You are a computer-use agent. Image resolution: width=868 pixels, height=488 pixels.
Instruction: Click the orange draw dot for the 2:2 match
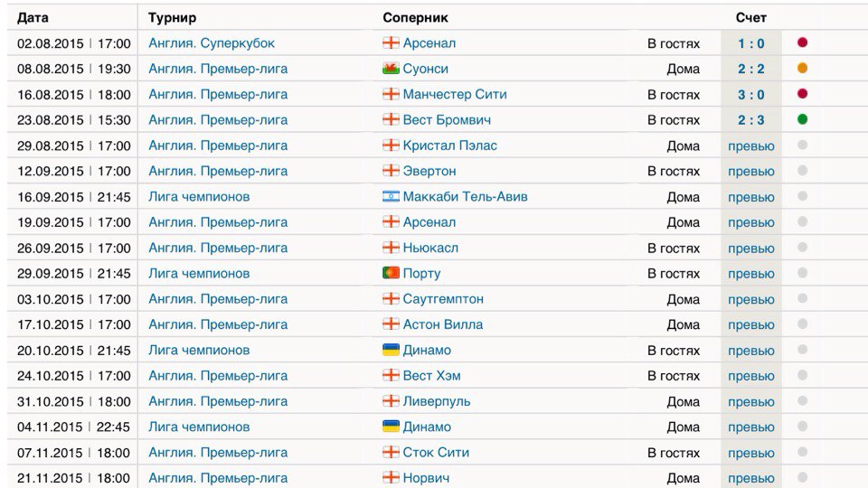click(x=802, y=68)
